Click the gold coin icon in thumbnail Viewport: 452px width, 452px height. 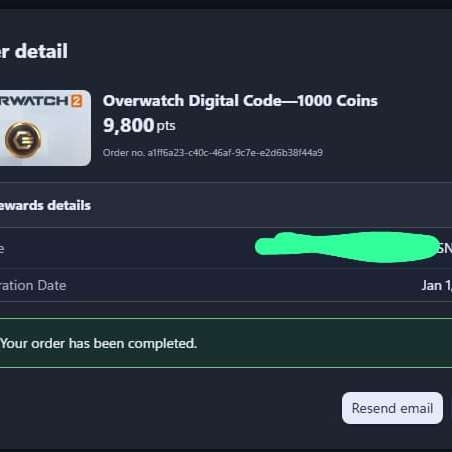(23, 140)
